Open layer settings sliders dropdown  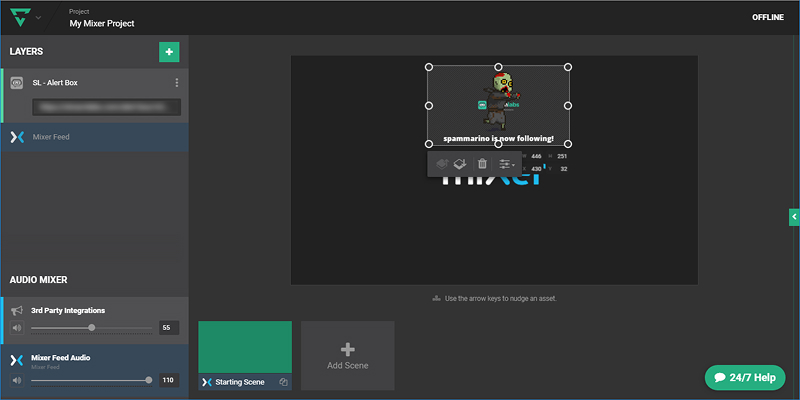tap(507, 164)
